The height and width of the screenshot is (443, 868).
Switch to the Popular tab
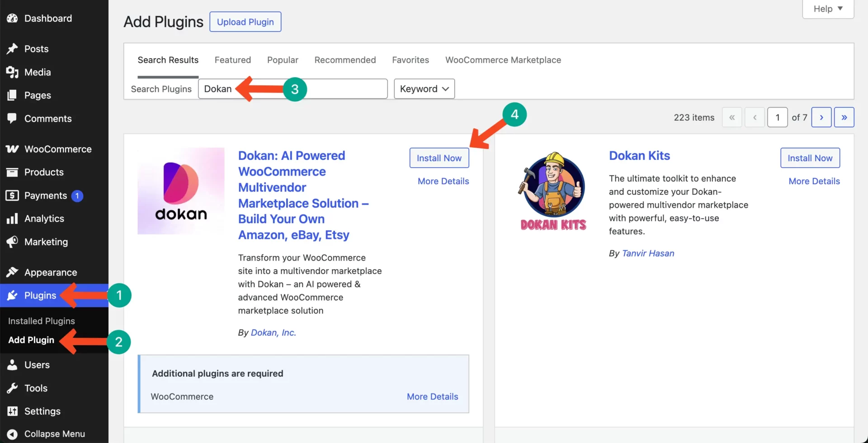[x=283, y=60]
